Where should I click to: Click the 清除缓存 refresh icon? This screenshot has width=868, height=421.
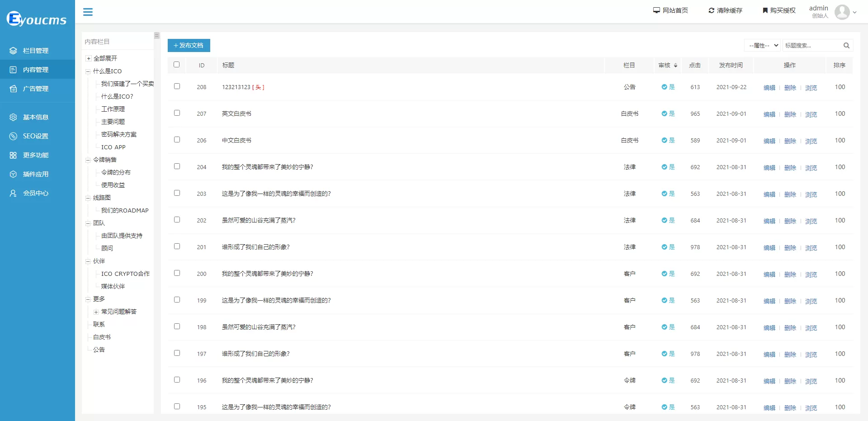pyautogui.click(x=711, y=10)
